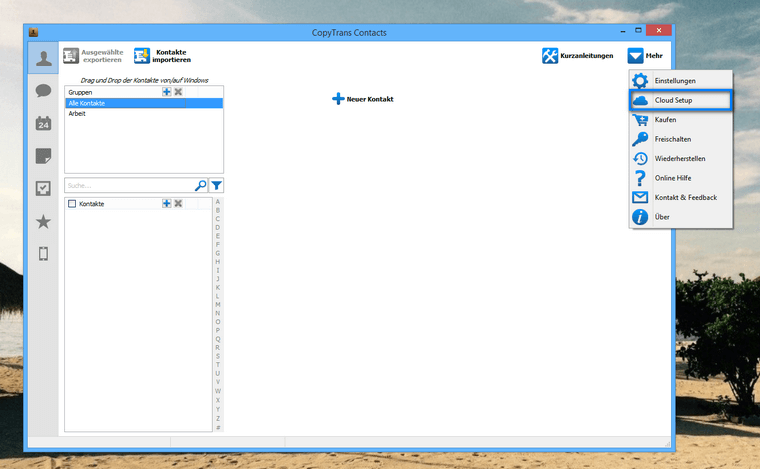
Task: Maximize the CopyTrans Contacts window
Action: [638, 30]
